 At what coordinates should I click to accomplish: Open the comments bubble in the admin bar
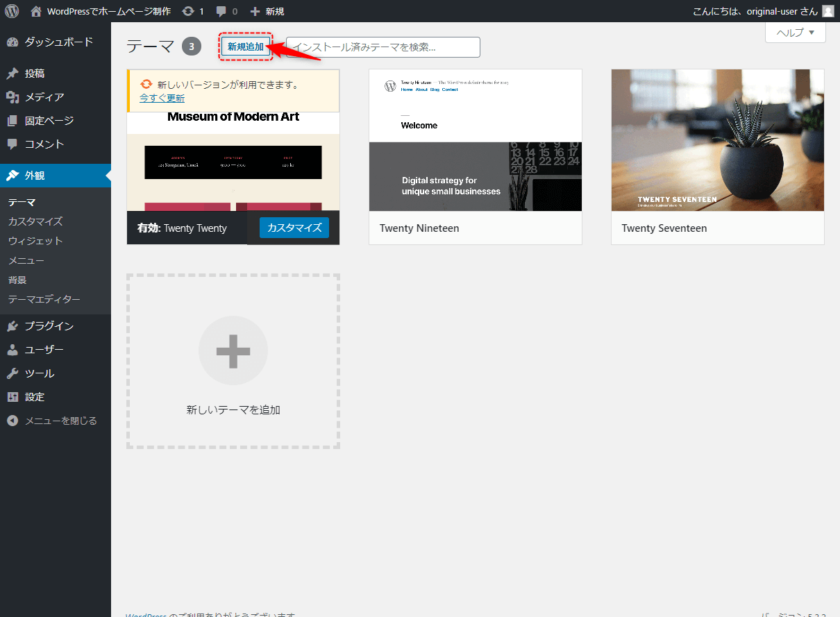point(221,11)
